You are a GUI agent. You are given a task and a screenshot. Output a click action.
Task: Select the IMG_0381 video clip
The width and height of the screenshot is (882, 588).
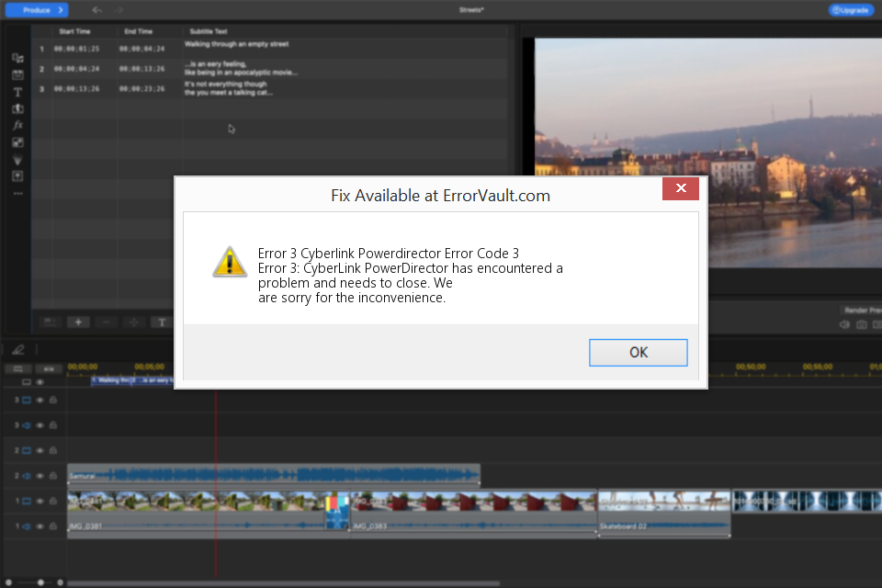coord(196,502)
